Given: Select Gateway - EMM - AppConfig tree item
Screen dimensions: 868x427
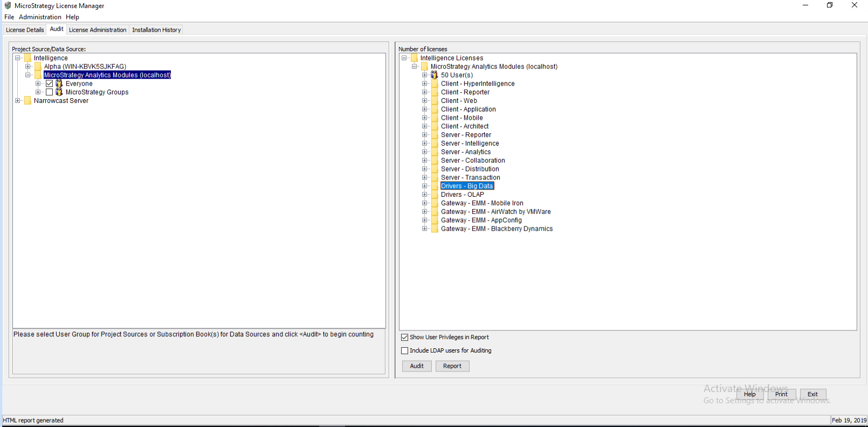Looking at the screenshot, I should tap(481, 221).
